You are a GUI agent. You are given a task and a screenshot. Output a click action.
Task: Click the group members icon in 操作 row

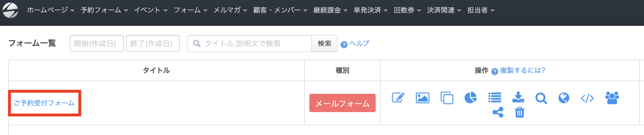point(612,98)
